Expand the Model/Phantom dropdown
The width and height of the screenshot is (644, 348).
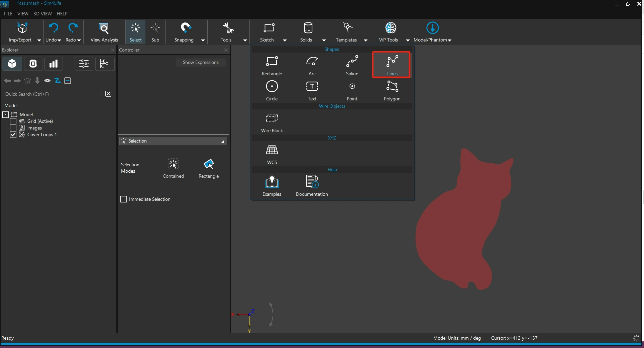(449, 40)
